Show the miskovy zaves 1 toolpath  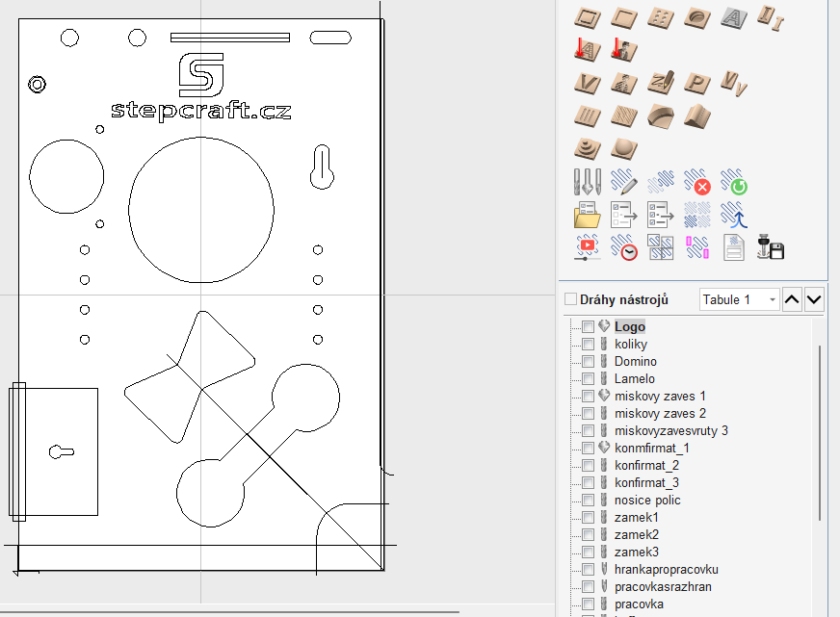pos(589,396)
